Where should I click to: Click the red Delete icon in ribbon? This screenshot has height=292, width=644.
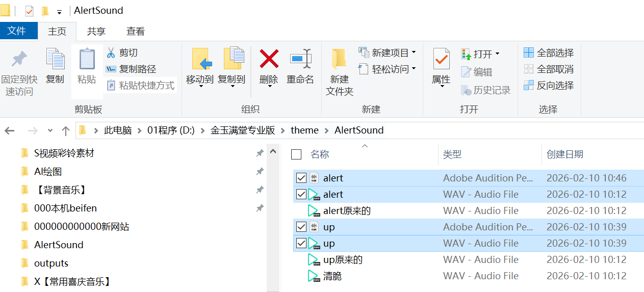click(x=269, y=59)
